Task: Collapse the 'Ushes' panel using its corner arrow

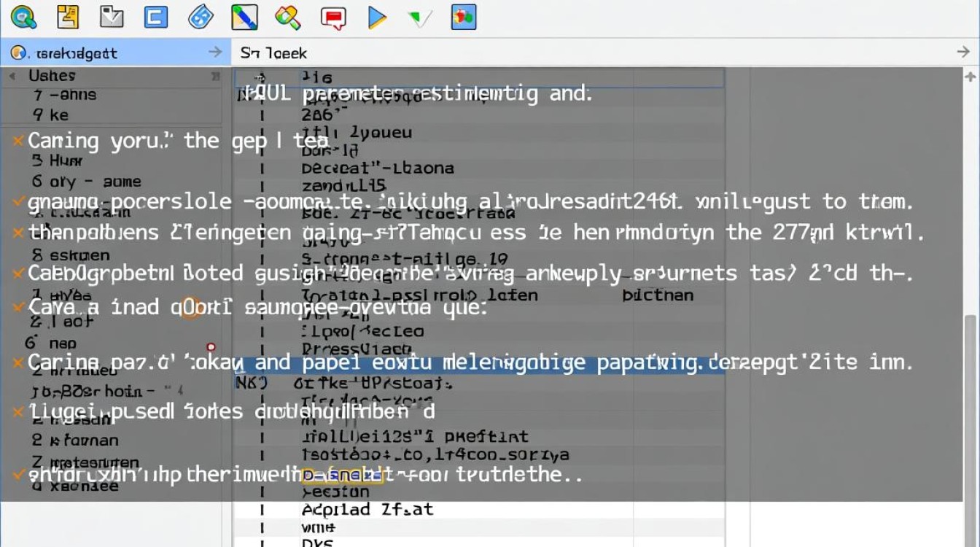Action: [214, 75]
